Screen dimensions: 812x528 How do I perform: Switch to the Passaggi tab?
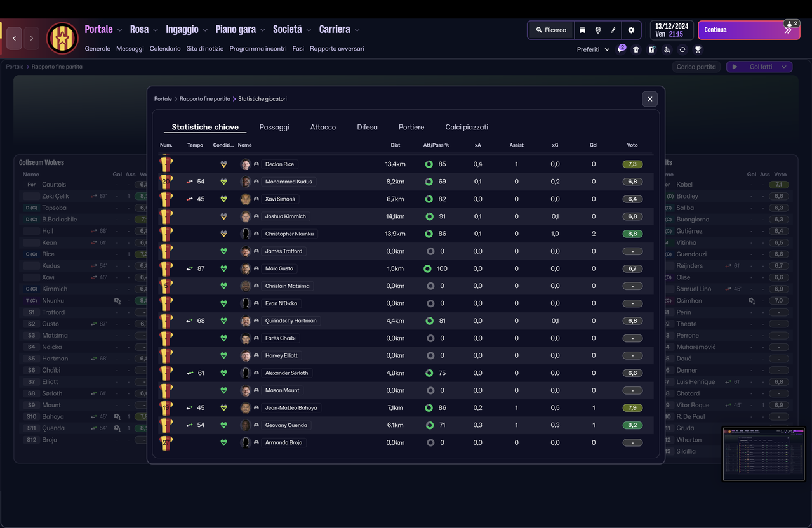pyautogui.click(x=274, y=127)
